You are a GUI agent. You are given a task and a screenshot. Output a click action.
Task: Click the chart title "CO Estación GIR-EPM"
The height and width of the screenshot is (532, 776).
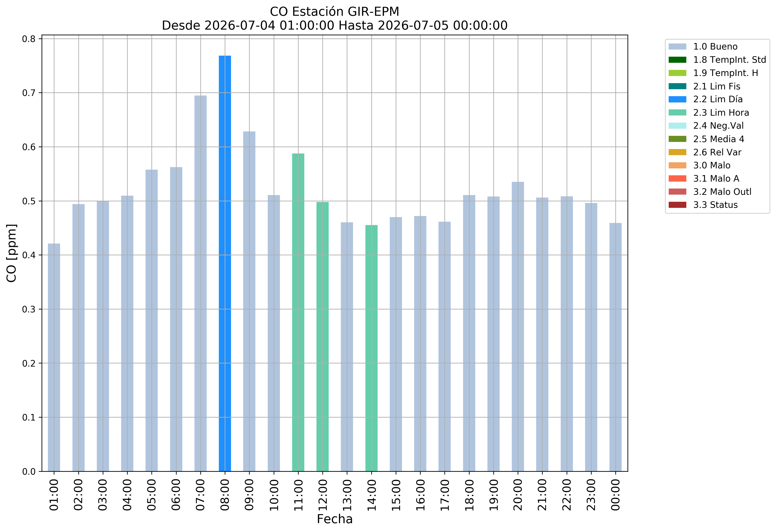tap(335, 12)
